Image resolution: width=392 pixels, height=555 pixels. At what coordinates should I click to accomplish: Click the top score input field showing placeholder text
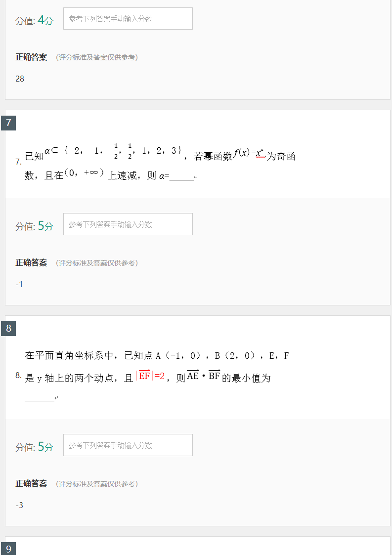pyautogui.click(x=128, y=18)
